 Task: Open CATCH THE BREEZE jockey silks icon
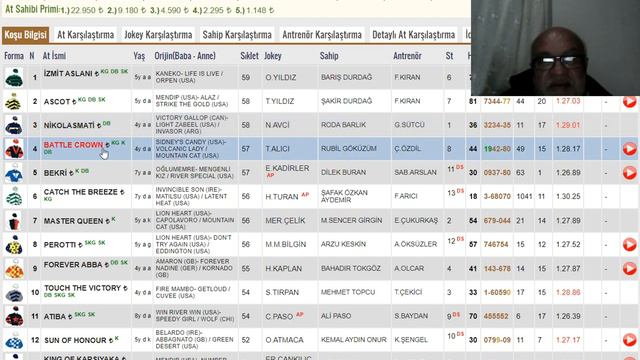coord(14,196)
